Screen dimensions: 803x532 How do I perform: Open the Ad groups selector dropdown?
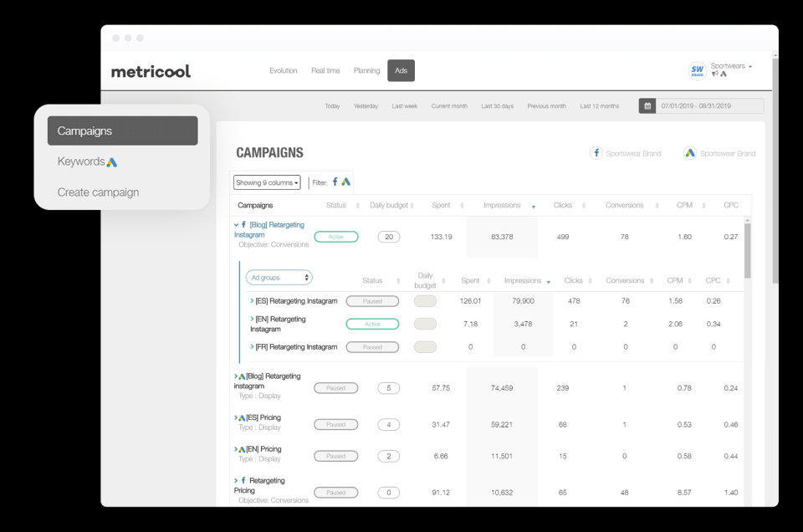279,278
